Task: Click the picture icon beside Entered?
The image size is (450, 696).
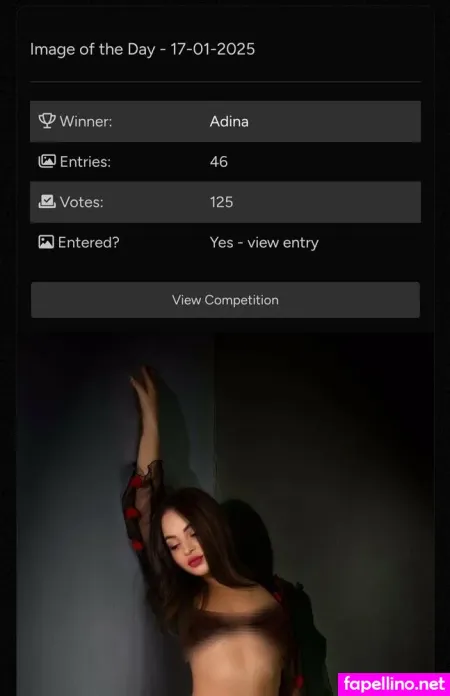Action: click(x=46, y=242)
